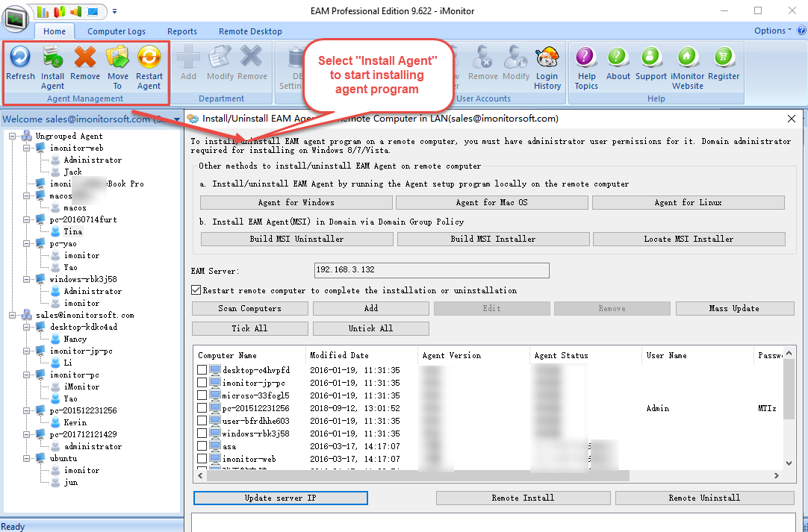Tick the pc-201512231256 row checkbox in the computer list
This screenshot has width=808, height=532.
coord(202,408)
